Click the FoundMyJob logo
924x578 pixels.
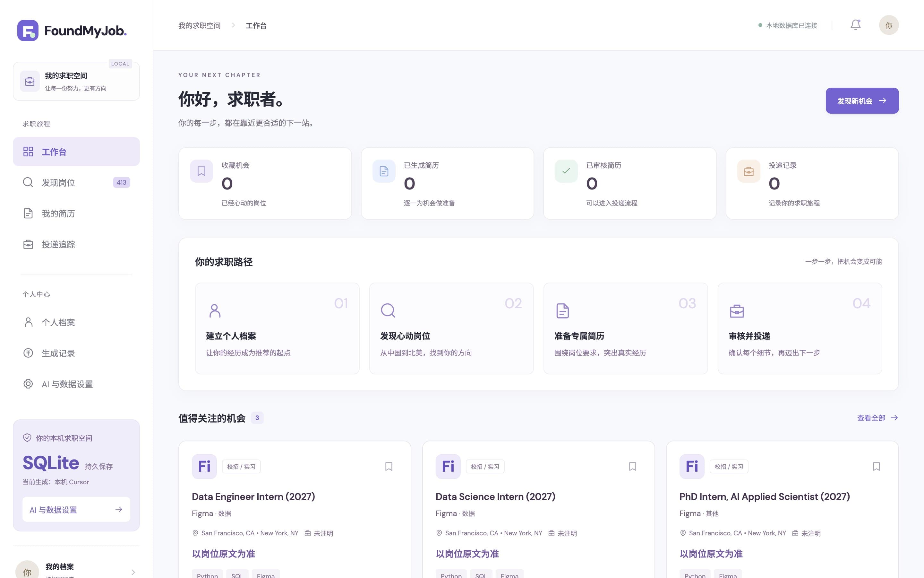(72, 31)
